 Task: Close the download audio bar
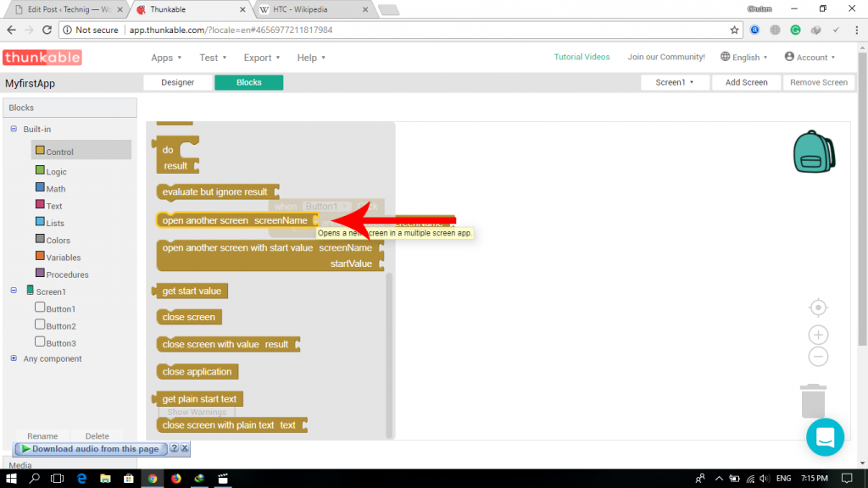click(185, 448)
